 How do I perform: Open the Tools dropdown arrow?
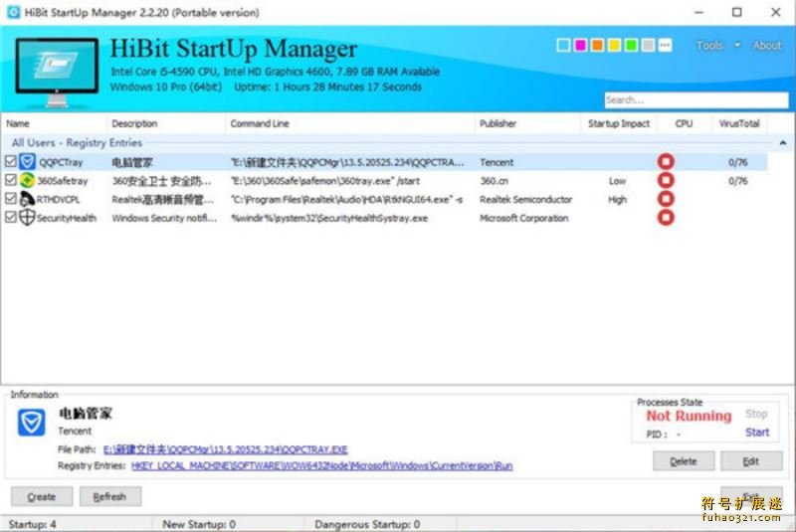(x=737, y=45)
